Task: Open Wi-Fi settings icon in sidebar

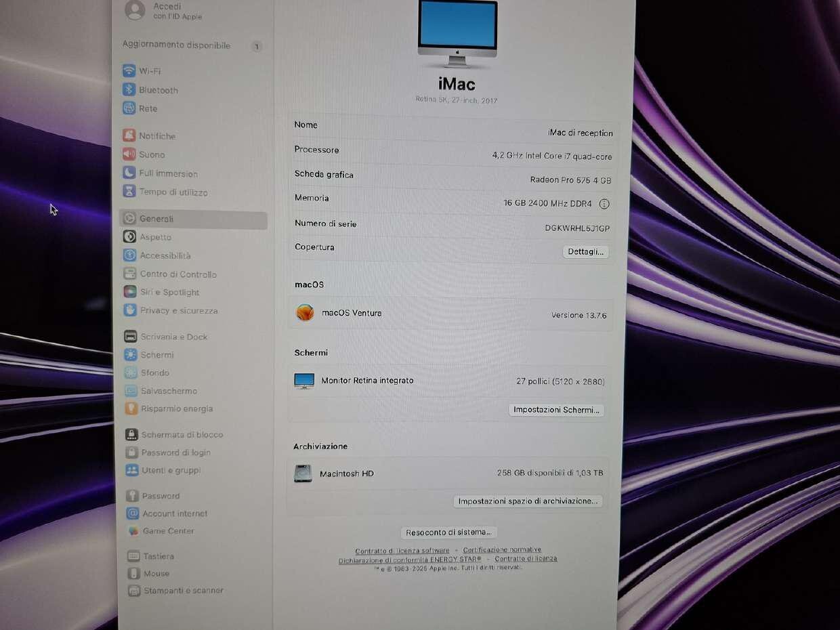Action: pyautogui.click(x=129, y=71)
